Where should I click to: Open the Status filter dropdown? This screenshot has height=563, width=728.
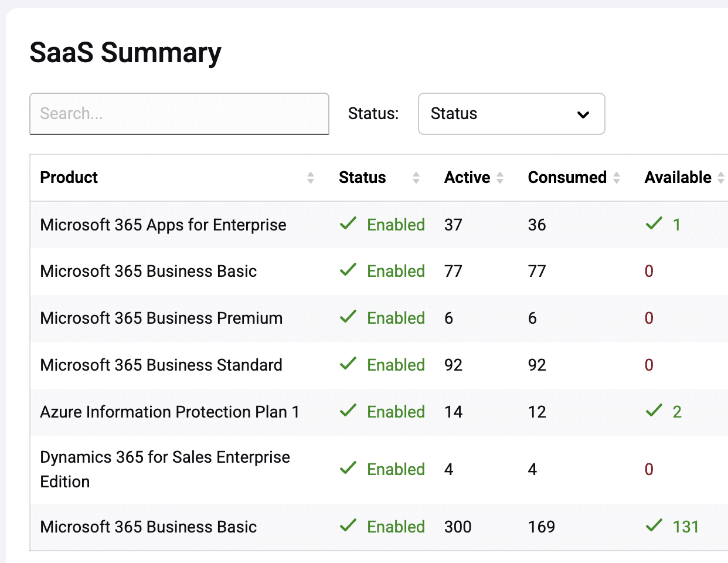point(511,114)
